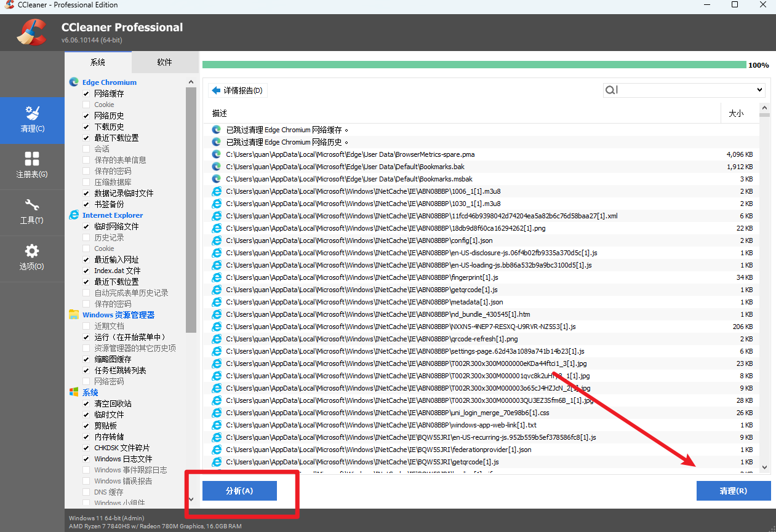This screenshot has width=776, height=532.
Task: Click IE icon of nd_bundle_430545[1].htm row
Action: pyautogui.click(x=217, y=314)
